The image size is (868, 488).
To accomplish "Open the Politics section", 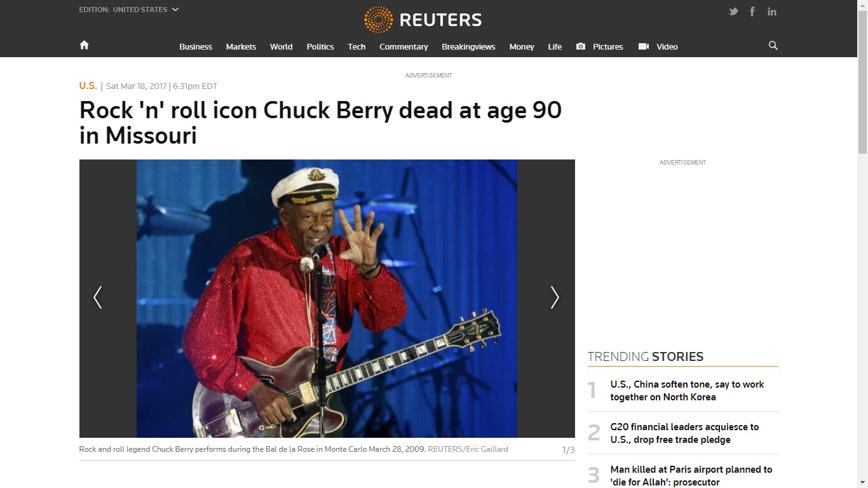I will pyautogui.click(x=320, y=46).
